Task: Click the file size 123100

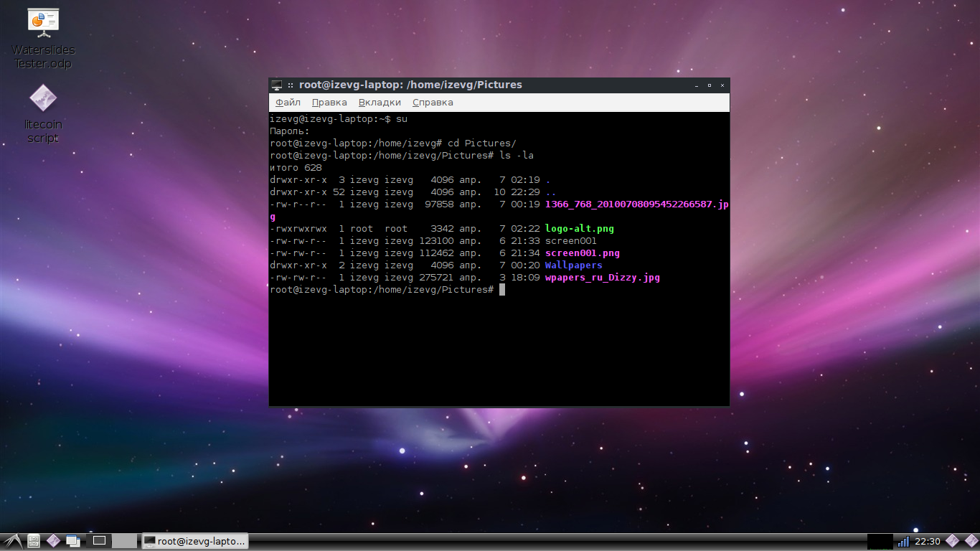Action: 436,240
